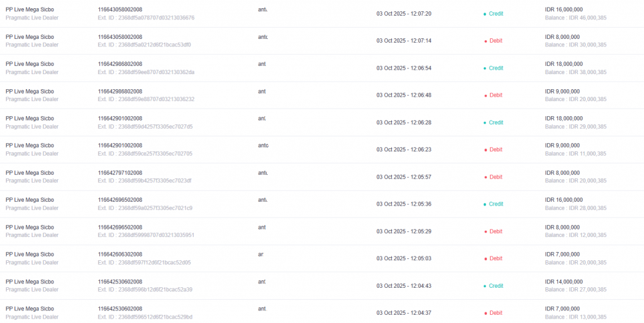Select the Credit label at 12:04:43
The height and width of the screenshot is (323, 644).
pyautogui.click(x=496, y=286)
